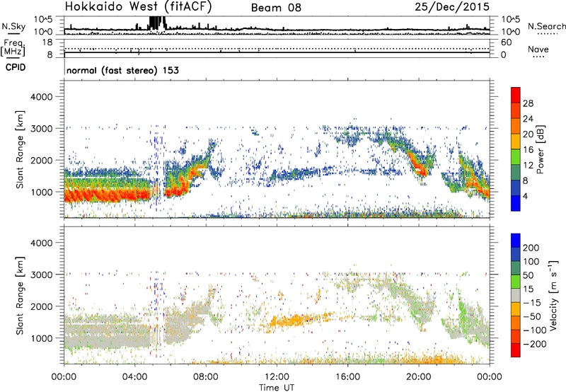
Task: Click the '4' label on Power colorbar
Action: tap(525, 196)
